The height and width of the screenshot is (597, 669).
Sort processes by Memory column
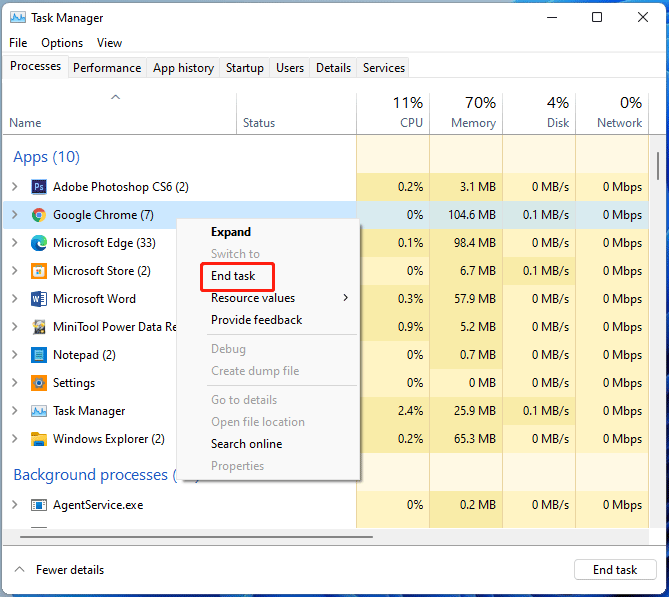point(466,114)
